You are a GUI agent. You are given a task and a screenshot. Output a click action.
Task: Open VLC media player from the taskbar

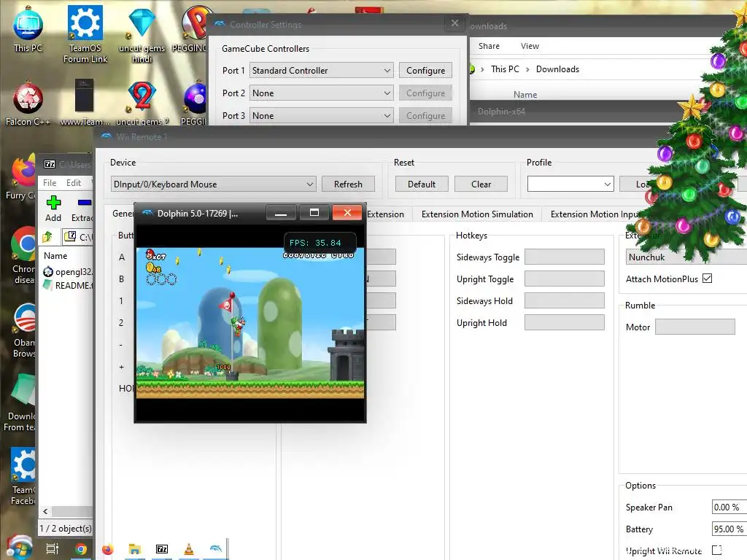(x=189, y=550)
